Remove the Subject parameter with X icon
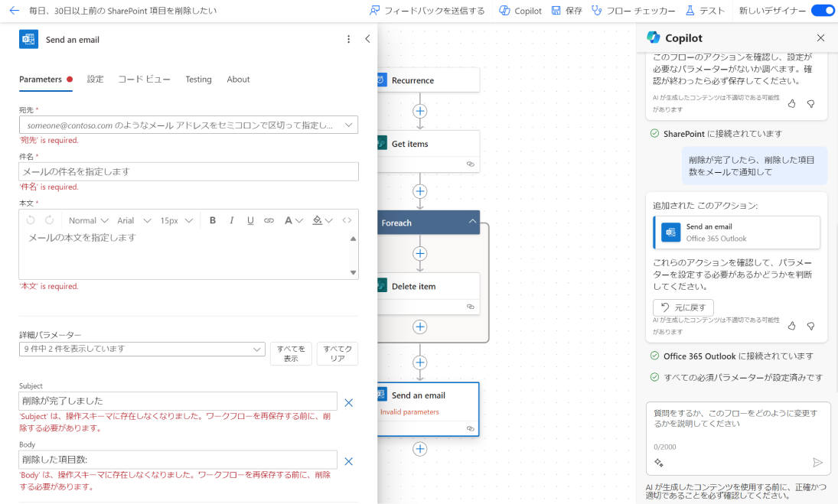Screen dimensions: 838x504 348,402
